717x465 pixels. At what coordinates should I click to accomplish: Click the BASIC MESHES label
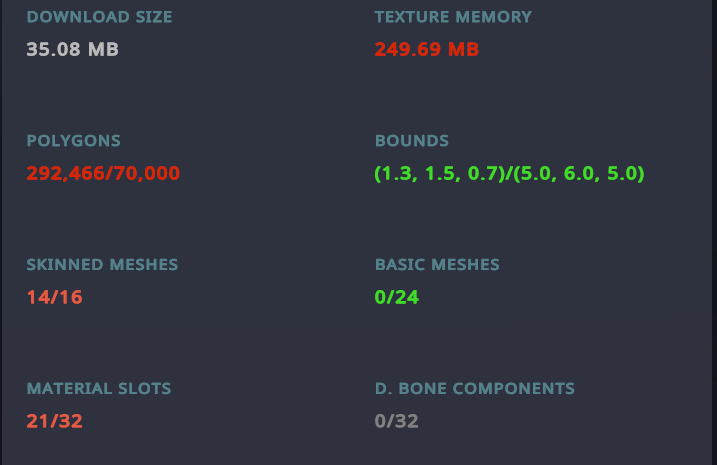(437, 265)
